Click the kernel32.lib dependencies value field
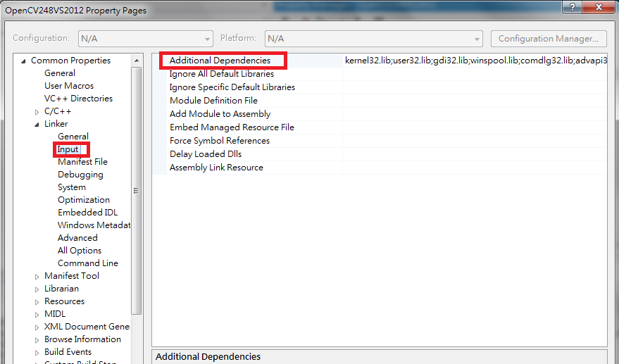This screenshot has width=619, height=364. pyautogui.click(x=475, y=61)
